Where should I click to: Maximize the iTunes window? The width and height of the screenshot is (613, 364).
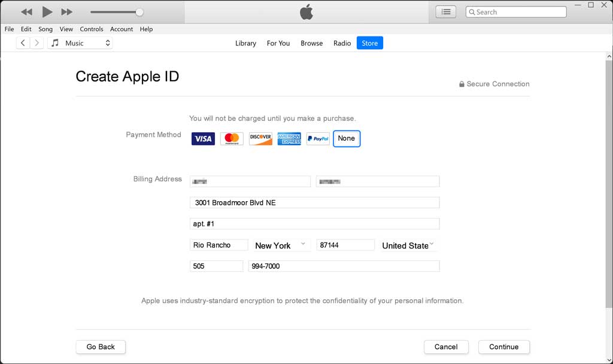click(x=591, y=5)
